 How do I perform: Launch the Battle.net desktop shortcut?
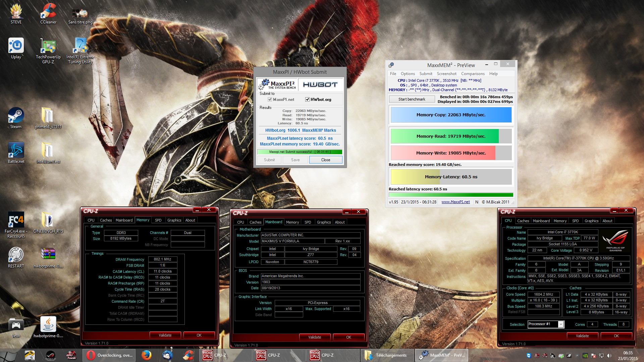tap(16, 153)
